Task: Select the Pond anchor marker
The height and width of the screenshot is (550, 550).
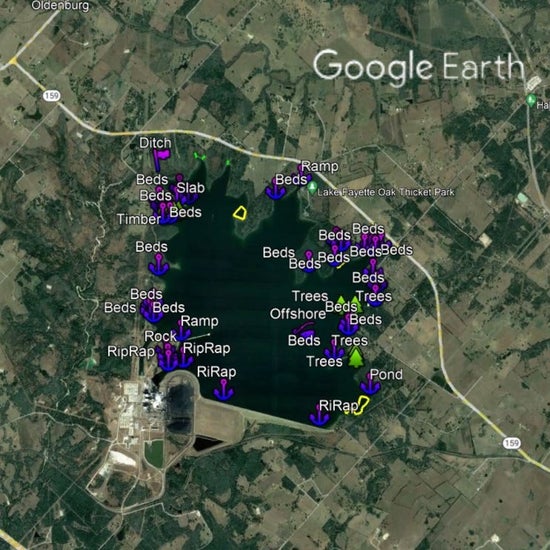Action: [x=370, y=384]
